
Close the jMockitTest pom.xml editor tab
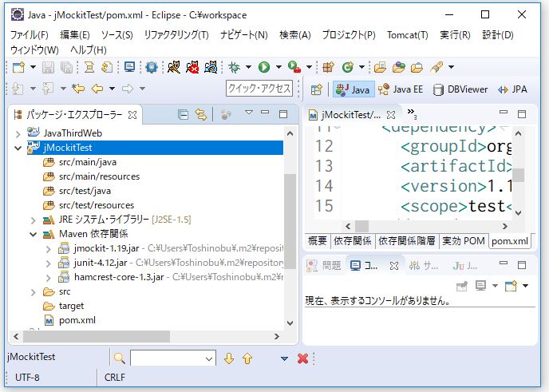[391, 115]
